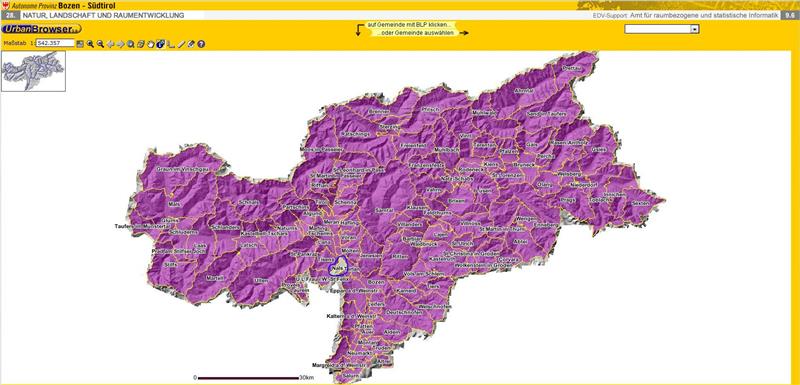Image resolution: width=800 pixels, height=385 pixels.
Task: Click the Maßstab scale input field
Action: (x=55, y=43)
